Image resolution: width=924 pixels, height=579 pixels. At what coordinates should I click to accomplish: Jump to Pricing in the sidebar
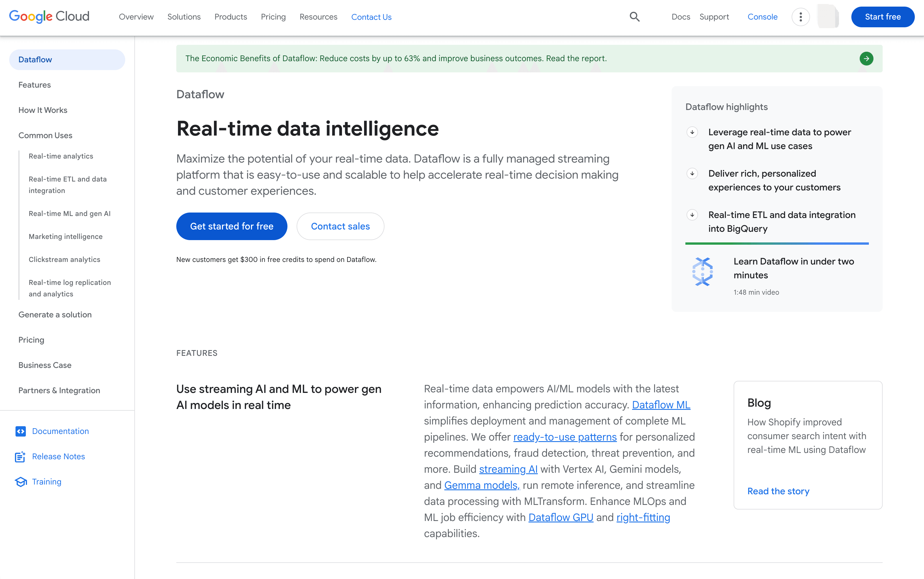[x=31, y=340]
